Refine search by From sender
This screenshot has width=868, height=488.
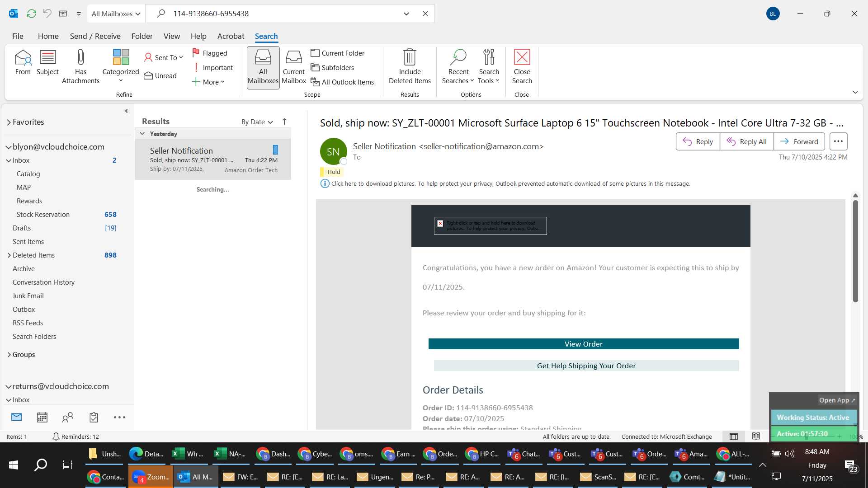[23, 62]
